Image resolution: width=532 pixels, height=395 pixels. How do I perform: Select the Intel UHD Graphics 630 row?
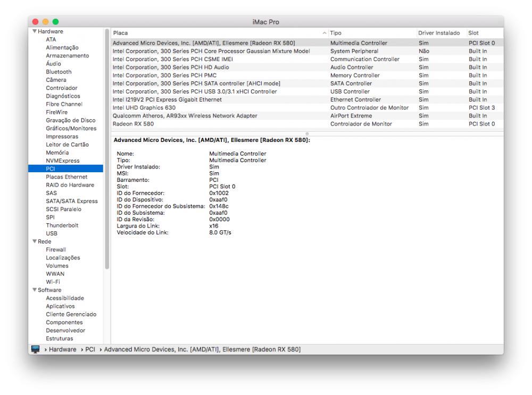coord(307,108)
